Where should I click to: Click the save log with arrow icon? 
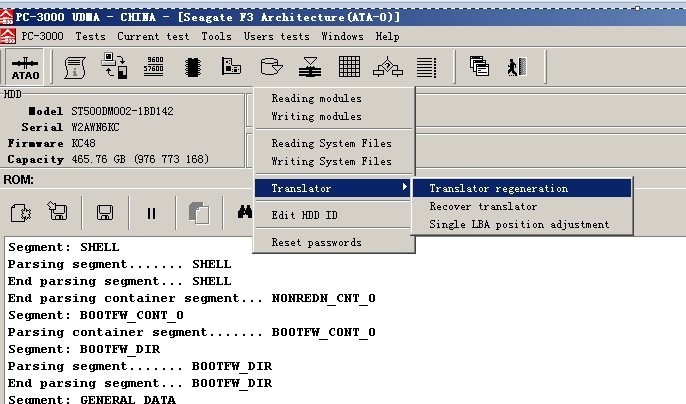point(57,211)
